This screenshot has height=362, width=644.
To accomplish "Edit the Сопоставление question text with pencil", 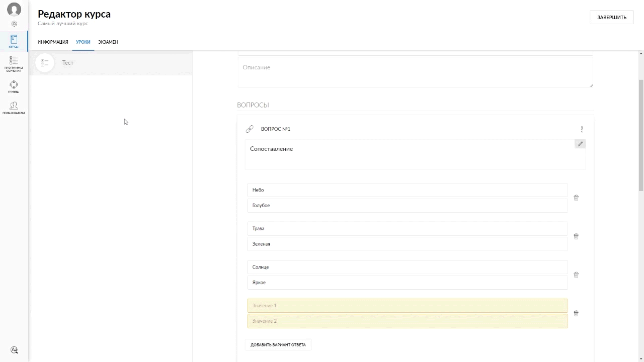I will [580, 144].
